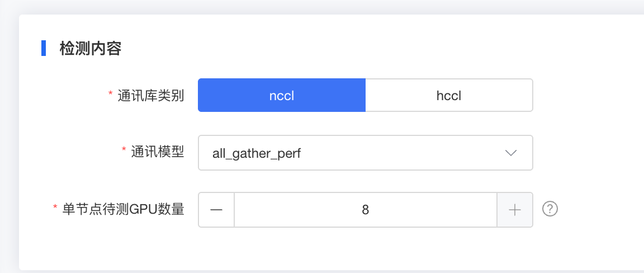Click the blue bar beside 检测内容
This screenshot has height=273, width=644.
[44, 48]
